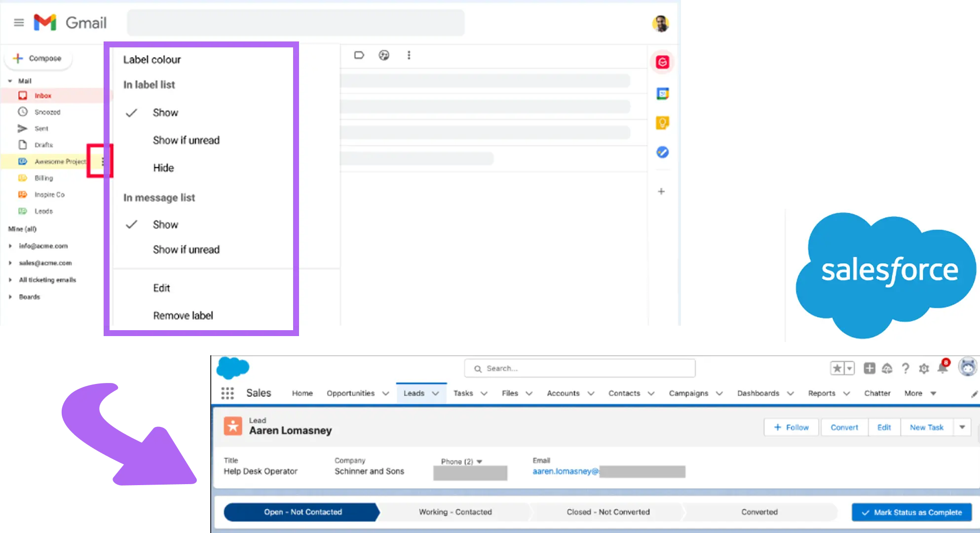Click Mark Status as Complete
This screenshot has height=533, width=980.
coord(912,512)
